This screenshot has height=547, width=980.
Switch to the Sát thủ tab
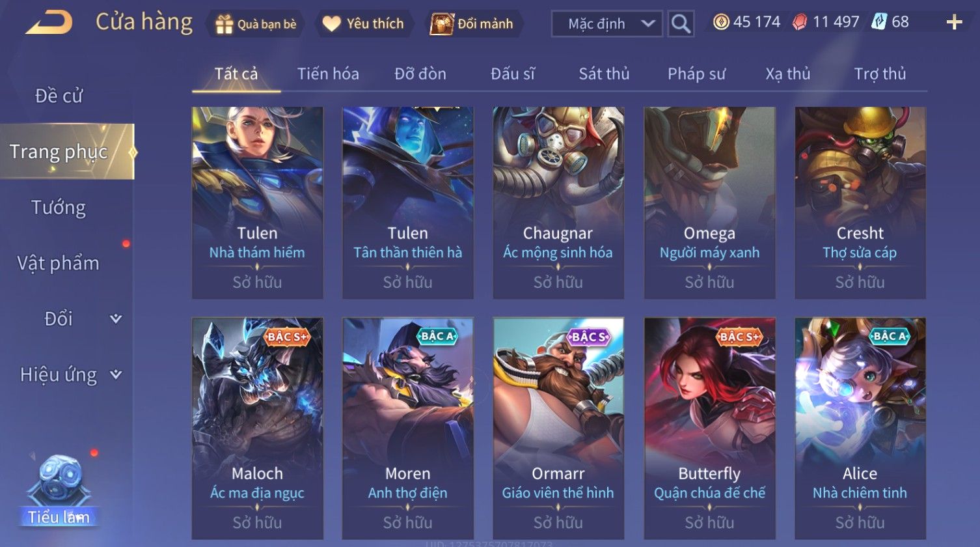(x=604, y=74)
